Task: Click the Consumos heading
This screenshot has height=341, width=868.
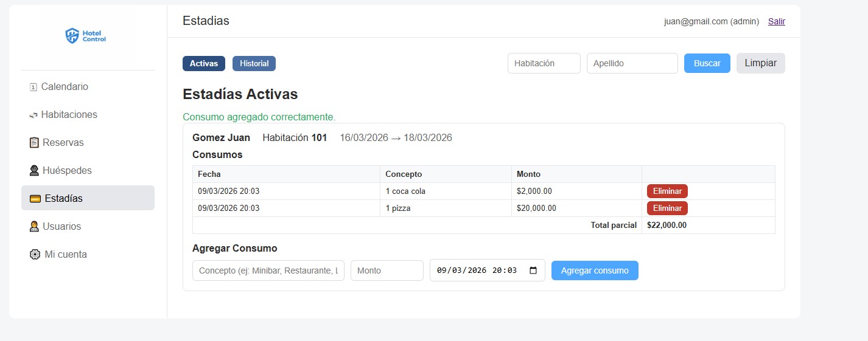Action: point(217,155)
